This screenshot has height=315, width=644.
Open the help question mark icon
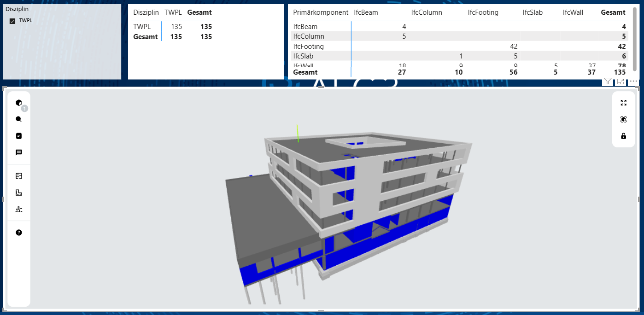(19, 233)
